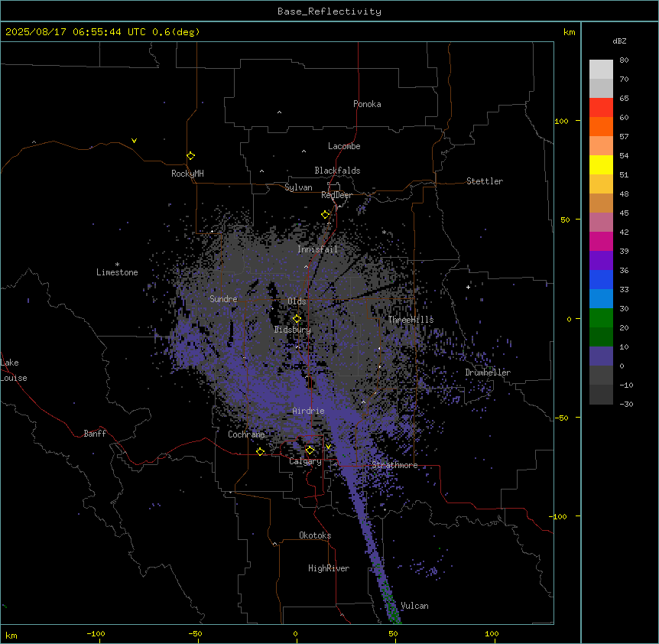The image size is (659, 644).
Task: Select the Okotoks city label
Action: (x=315, y=535)
